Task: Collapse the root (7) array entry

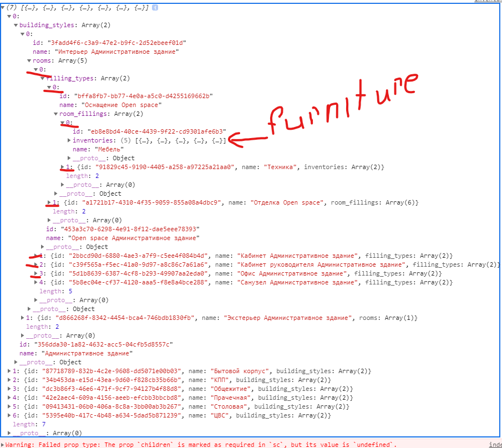Action: pyautogui.click(x=3, y=7)
